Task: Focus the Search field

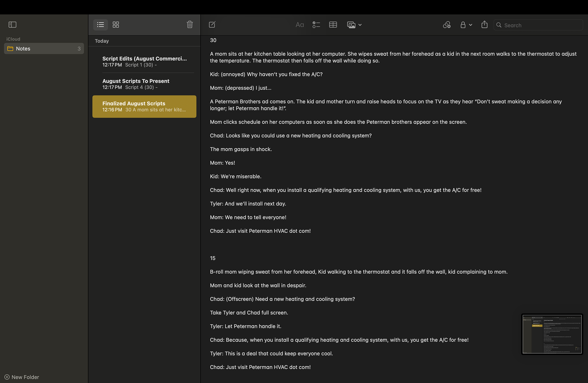Action: click(x=538, y=25)
